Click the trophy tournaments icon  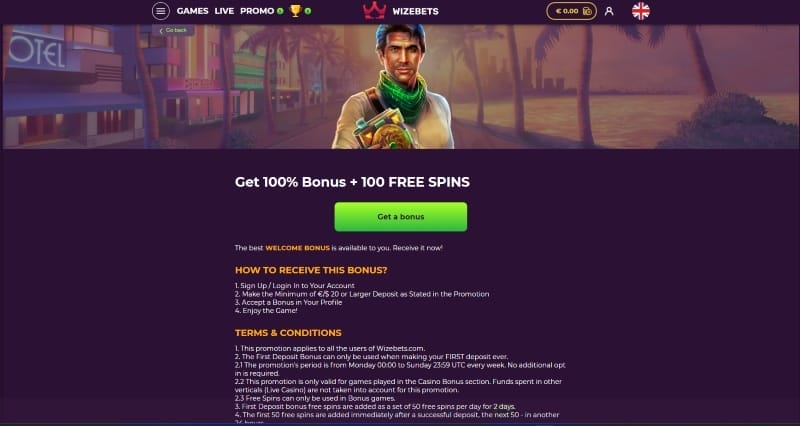coord(295,11)
